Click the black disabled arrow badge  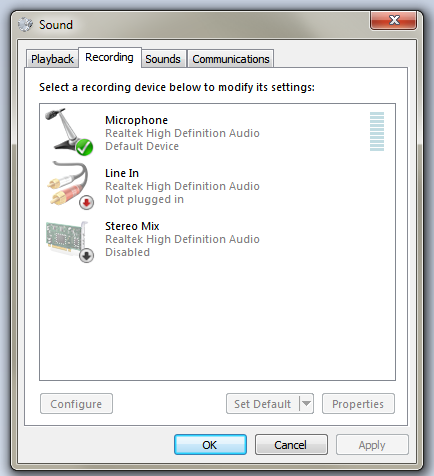point(86,256)
